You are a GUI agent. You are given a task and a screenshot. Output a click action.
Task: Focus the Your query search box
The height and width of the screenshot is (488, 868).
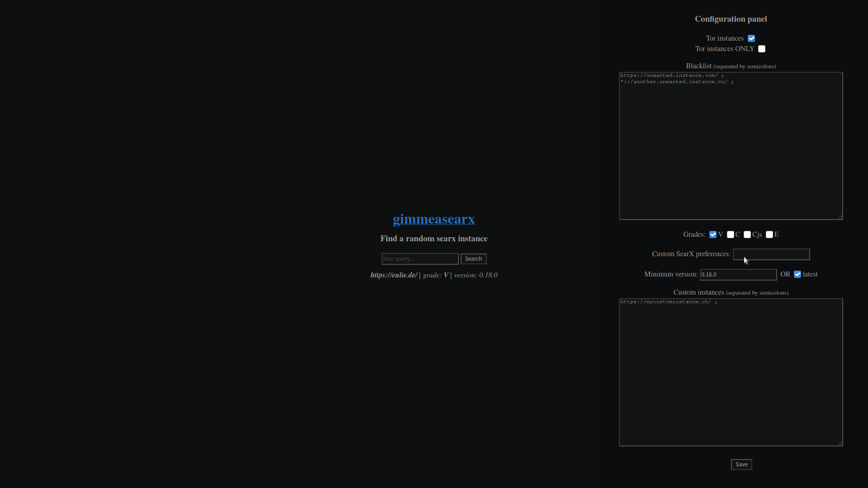tap(420, 259)
